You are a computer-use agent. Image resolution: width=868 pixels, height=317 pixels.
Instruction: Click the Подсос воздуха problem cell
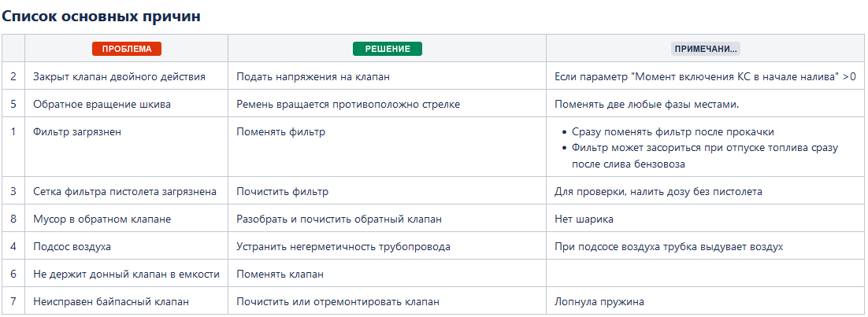click(127, 246)
